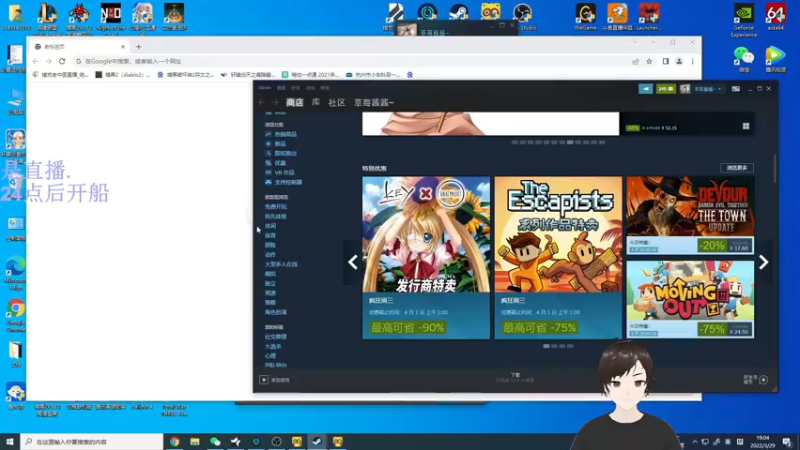Open 热销商品 top sellers in sidebar

point(285,134)
